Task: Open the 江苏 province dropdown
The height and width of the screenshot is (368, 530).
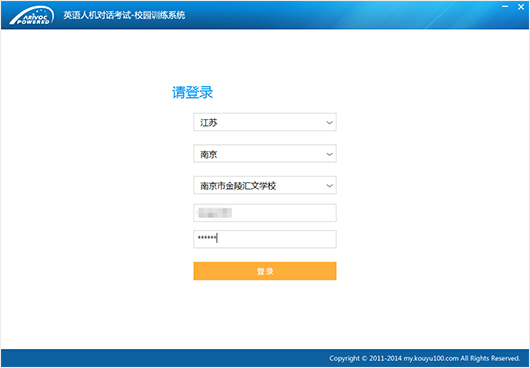Action: pyautogui.click(x=265, y=122)
